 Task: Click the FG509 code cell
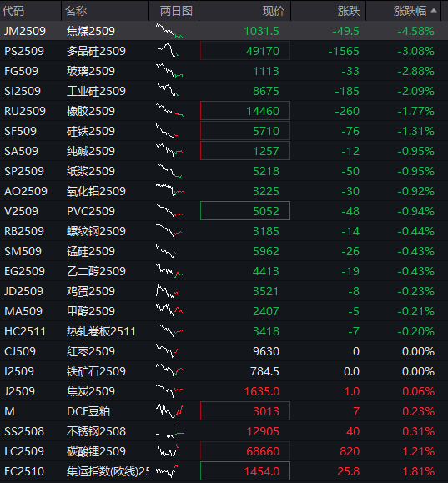(21, 71)
